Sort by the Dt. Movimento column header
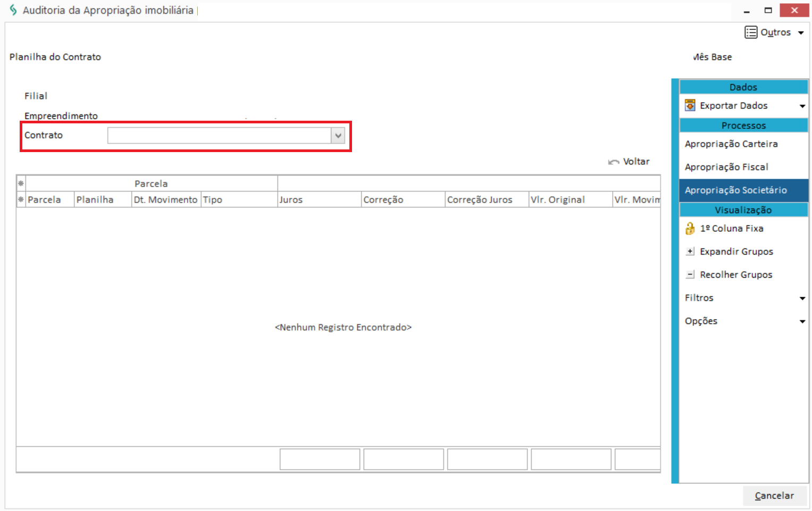Screen dimensions: 812x511 (x=165, y=200)
